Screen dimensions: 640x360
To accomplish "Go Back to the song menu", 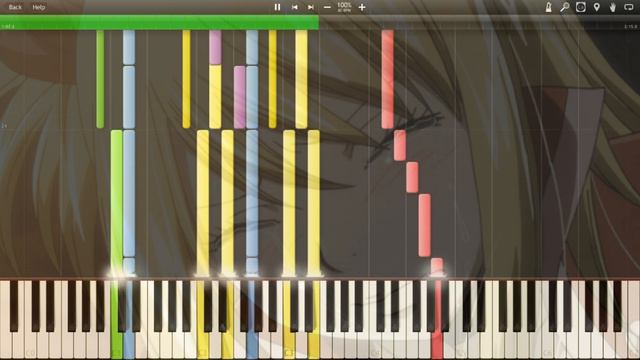I will point(15,7).
